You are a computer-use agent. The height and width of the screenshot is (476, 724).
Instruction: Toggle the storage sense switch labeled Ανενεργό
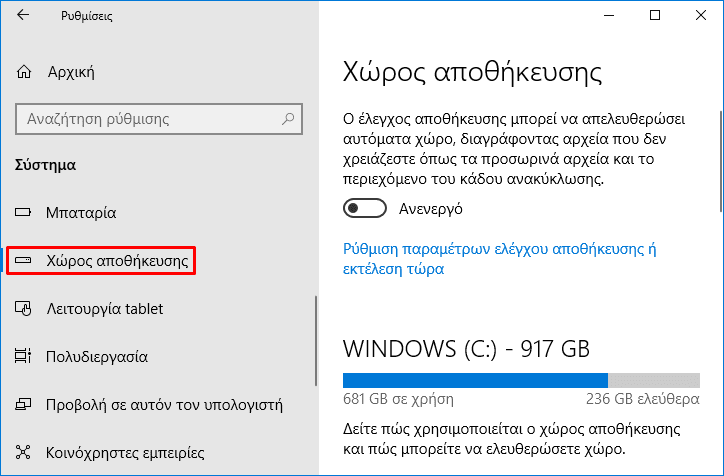point(365,208)
